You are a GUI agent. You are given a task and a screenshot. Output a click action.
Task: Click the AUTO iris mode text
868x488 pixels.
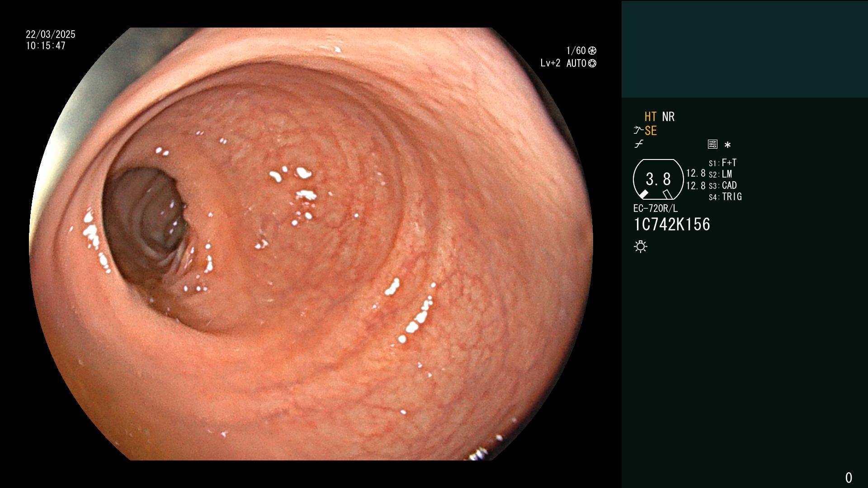point(576,63)
